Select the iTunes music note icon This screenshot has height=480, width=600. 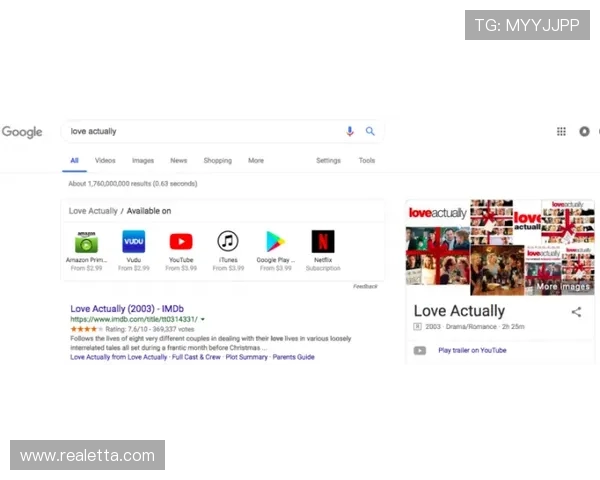click(228, 242)
